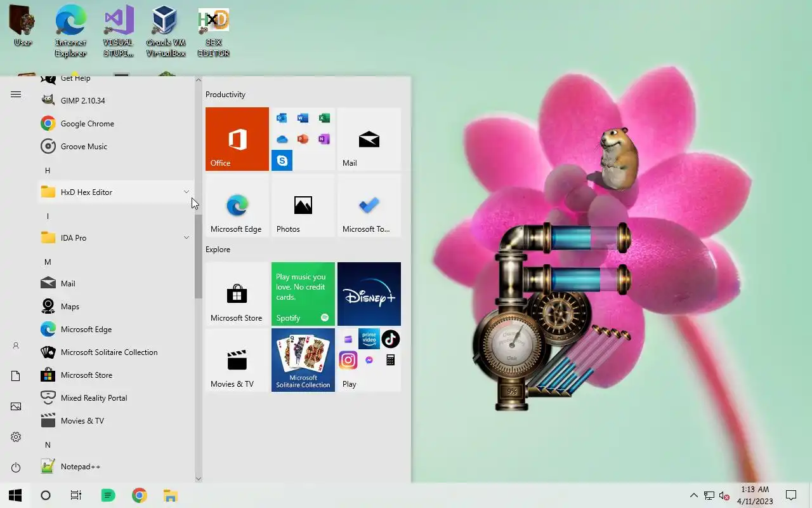The image size is (812, 508).
Task: Open Skype in the Office apps tile
Action: tap(282, 160)
